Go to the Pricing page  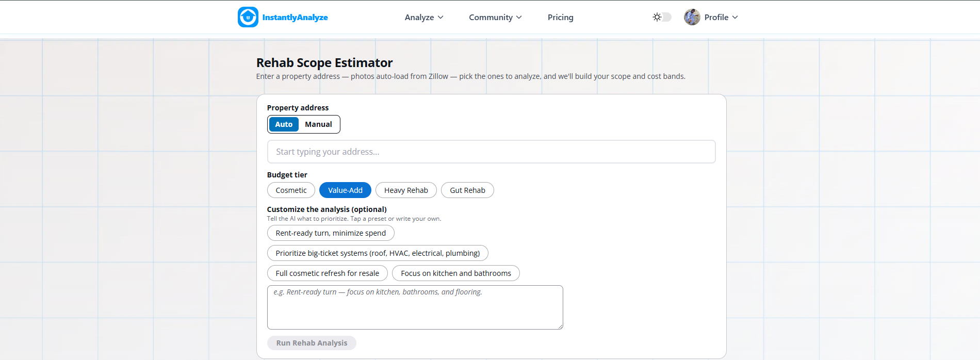pyautogui.click(x=560, y=18)
